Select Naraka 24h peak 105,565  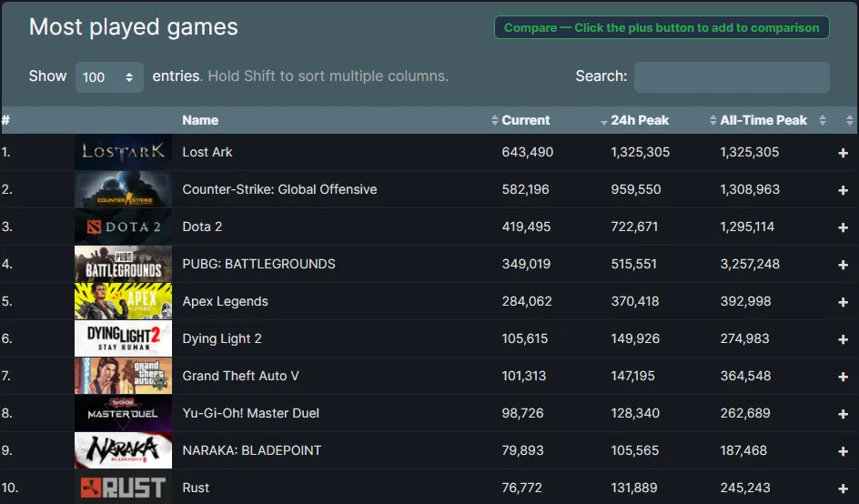click(x=635, y=449)
